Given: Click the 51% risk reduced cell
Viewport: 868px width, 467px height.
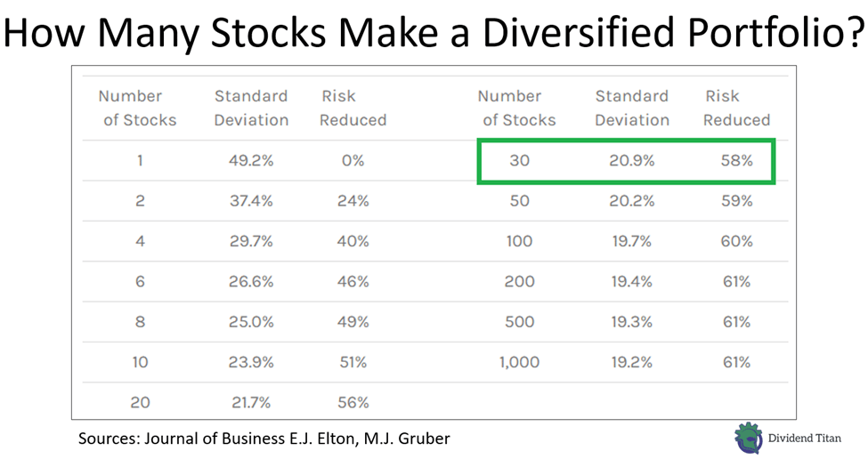Looking at the screenshot, I should coord(353,362).
